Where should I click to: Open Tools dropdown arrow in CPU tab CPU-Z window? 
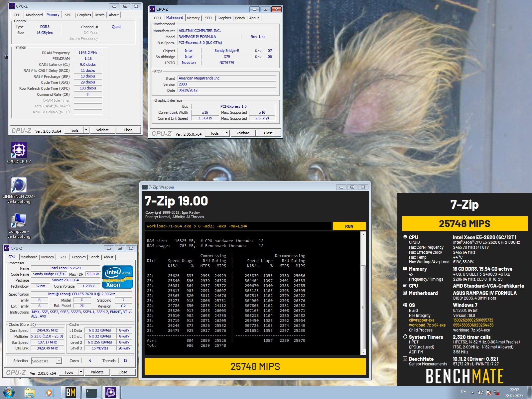coord(81,372)
